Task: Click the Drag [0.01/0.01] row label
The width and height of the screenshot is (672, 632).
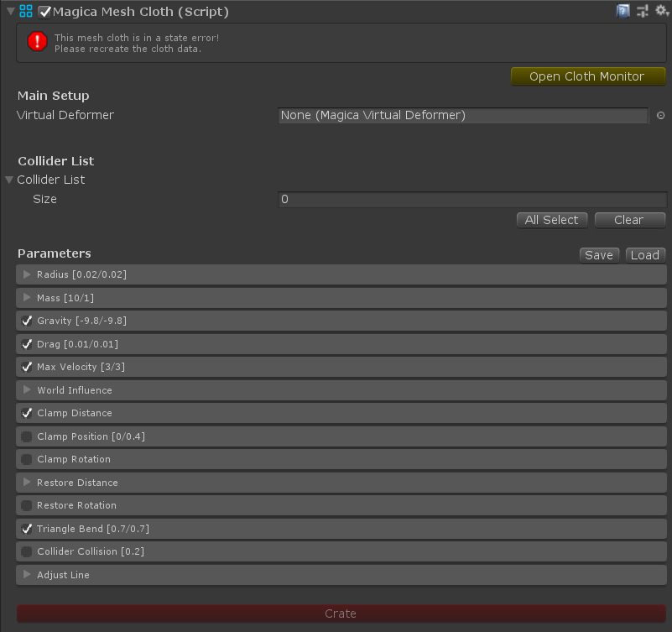Action: click(77, 344)
